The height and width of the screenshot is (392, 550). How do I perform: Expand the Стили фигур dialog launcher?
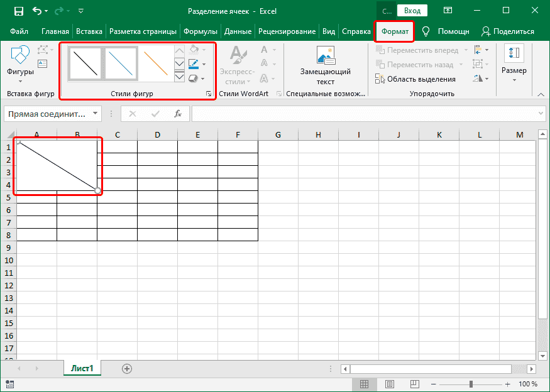click(209, 93)
